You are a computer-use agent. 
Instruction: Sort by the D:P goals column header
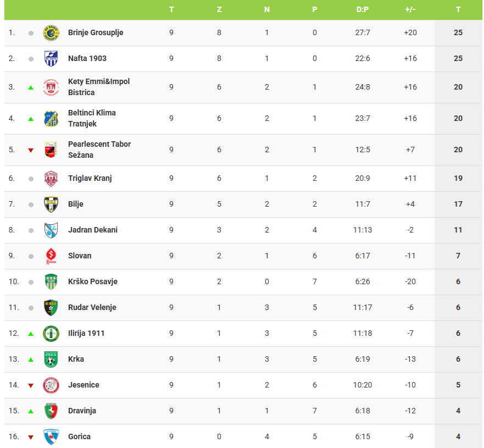point(363,9)
